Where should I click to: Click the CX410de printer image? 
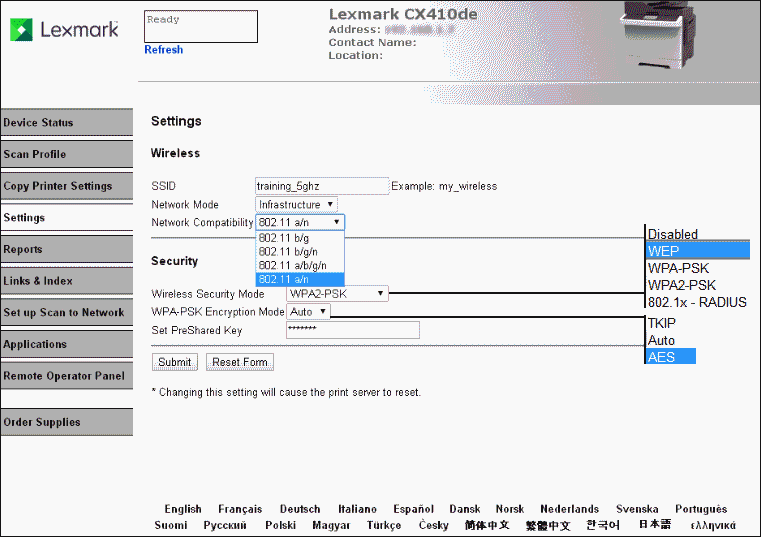tap(660, 34)
